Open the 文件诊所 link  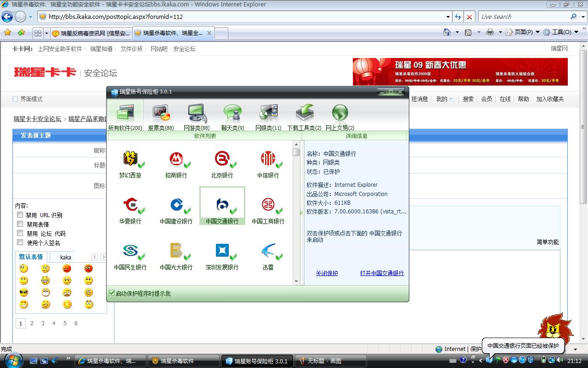tap(131, 49)
